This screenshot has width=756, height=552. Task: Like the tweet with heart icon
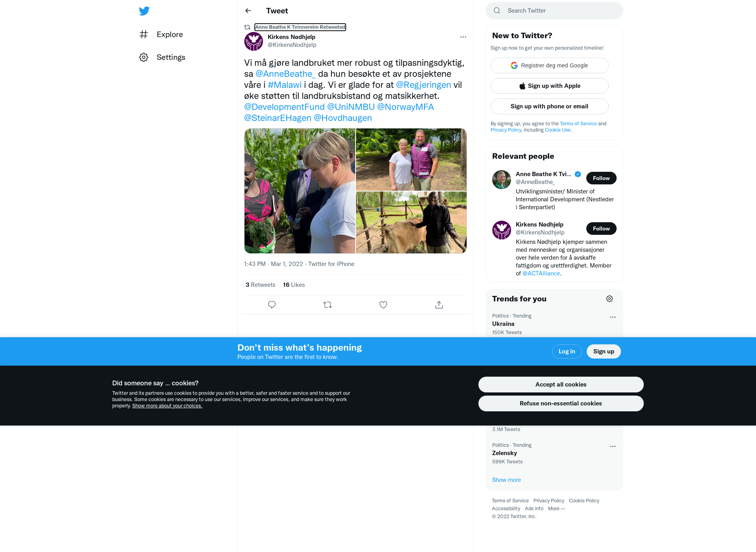pos(383,305)
